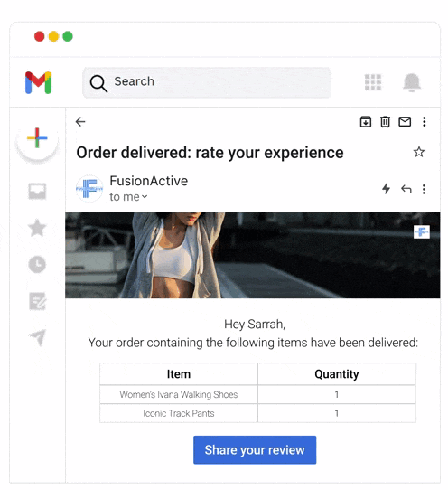Mark email as unread with envelope icon
This screenshot has width=448, height=490.
[x=405, y=121]
